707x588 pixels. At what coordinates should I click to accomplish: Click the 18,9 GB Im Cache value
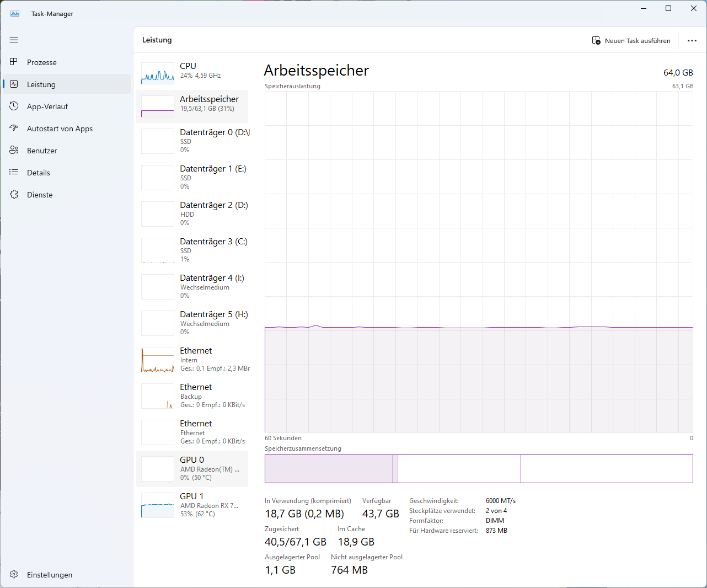tap(356, 542)
